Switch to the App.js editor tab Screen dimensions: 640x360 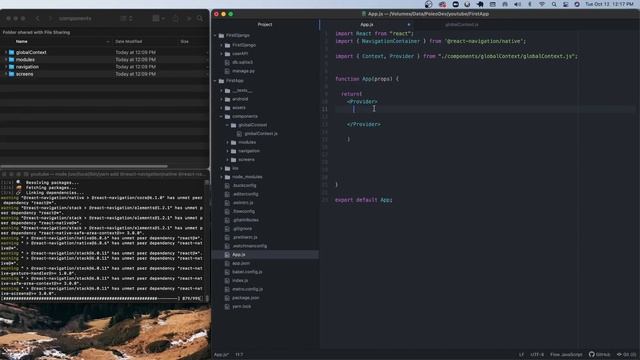[x=367, y=24]
